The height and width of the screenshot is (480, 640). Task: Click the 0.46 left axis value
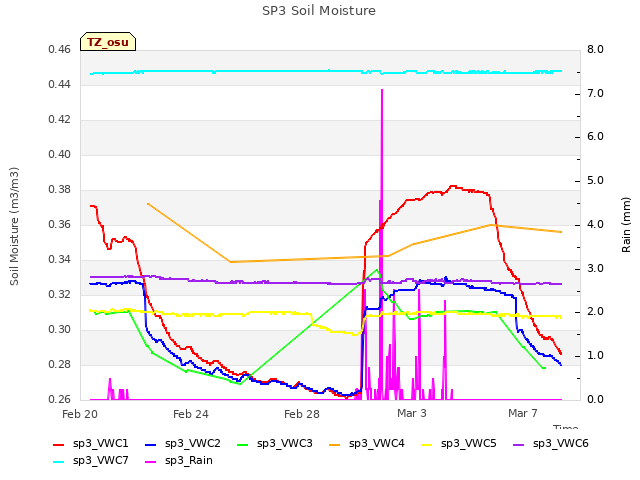click(60, 50)
